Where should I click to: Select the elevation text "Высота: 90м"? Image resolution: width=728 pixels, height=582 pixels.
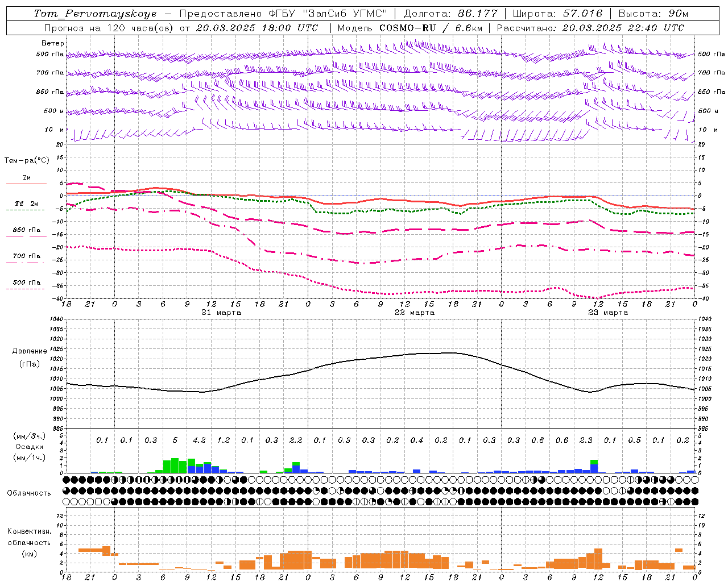pos(653,14)
